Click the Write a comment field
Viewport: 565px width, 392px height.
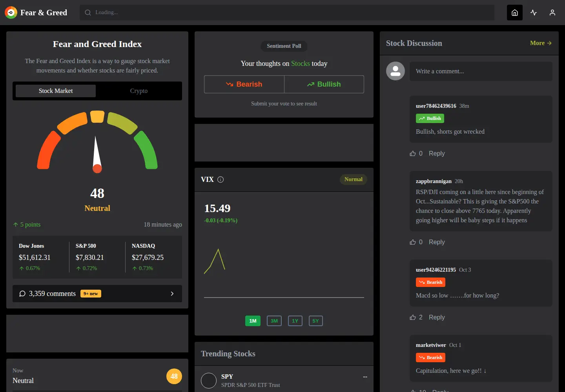click(x=481, y=71)
